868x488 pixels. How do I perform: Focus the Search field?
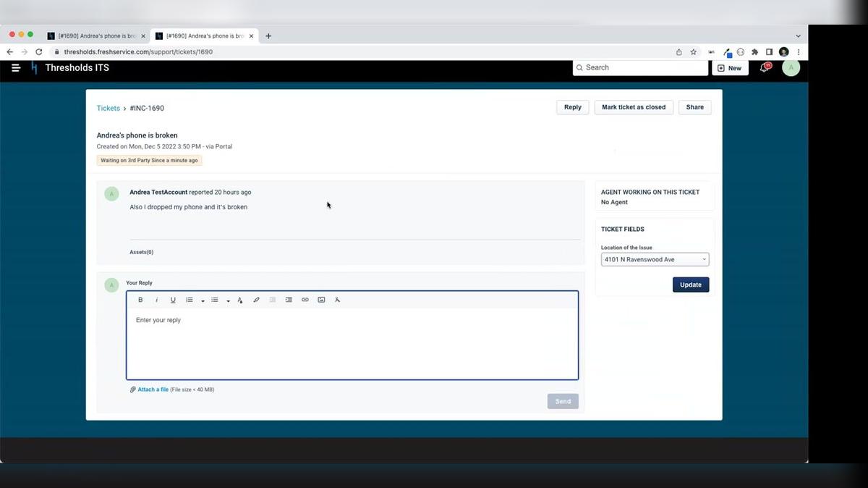click(x=641, y=67)
